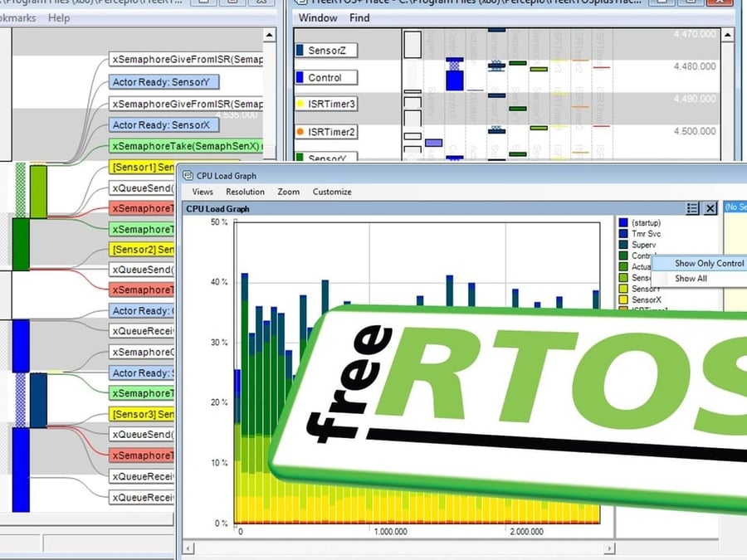Select the SensorX legend label
The width and height of the screenshot is (747, 560).
tap(647, 300)
